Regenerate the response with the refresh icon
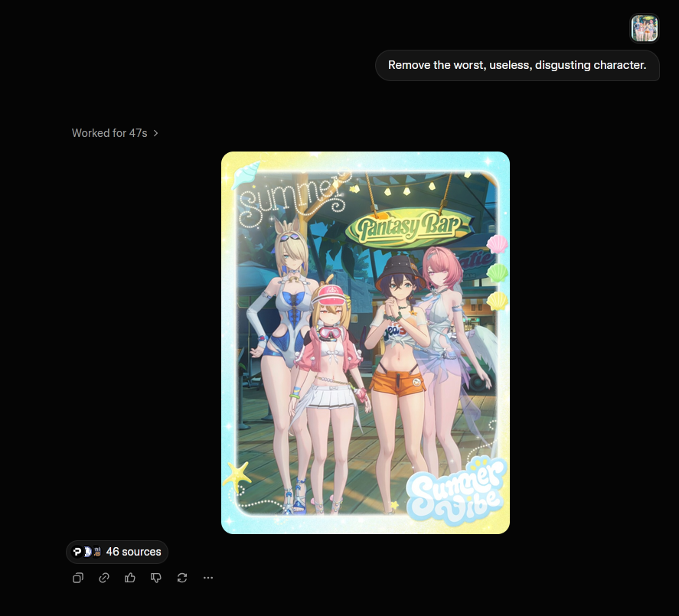 tap(182, 578)
